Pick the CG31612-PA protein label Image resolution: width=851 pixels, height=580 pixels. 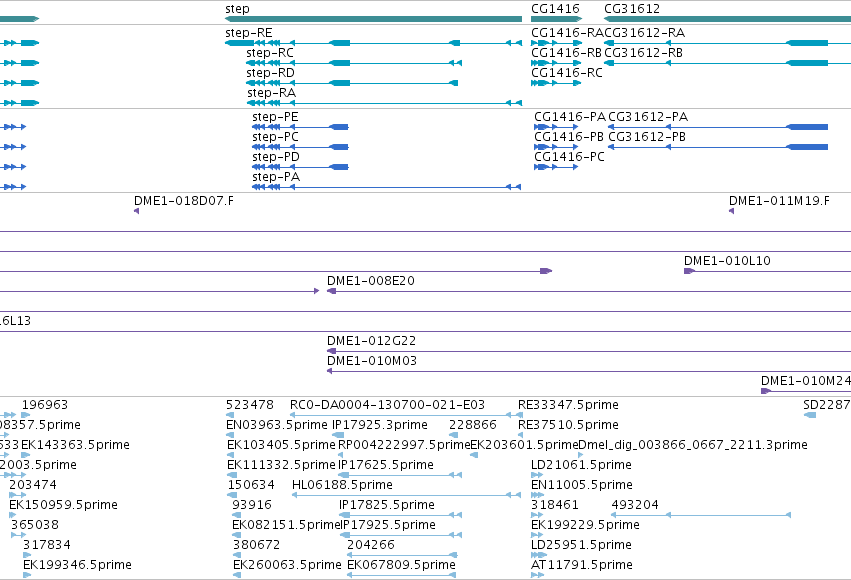click(648, 117)
